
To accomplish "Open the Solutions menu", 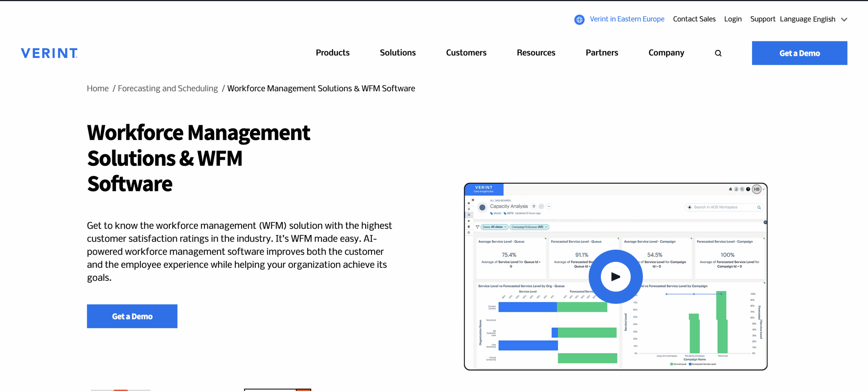I will (x=397, y=53).
